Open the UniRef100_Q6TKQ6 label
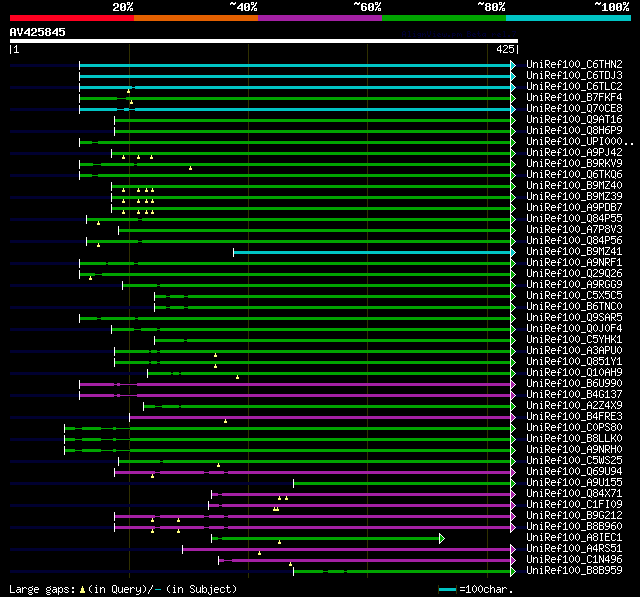This screenshot has width=640, height=597. point(574,175)
